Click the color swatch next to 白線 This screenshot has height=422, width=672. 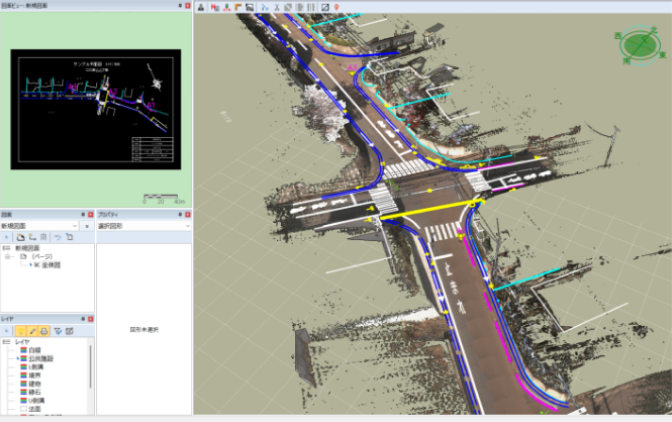pyautogui.click(x=22, y=349)
